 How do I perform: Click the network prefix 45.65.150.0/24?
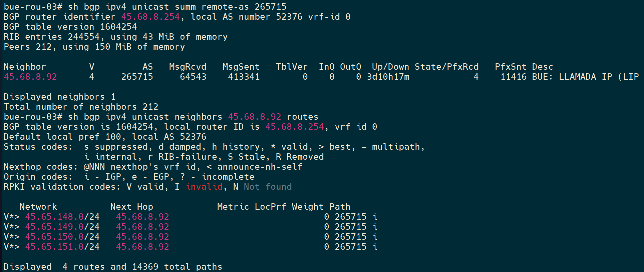click(x=62, y=237)
